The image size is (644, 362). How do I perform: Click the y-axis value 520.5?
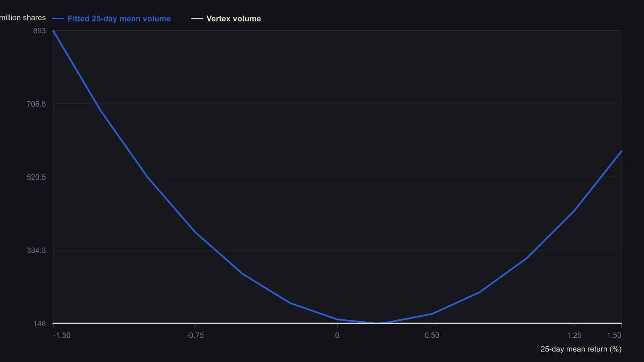(36, 177)
